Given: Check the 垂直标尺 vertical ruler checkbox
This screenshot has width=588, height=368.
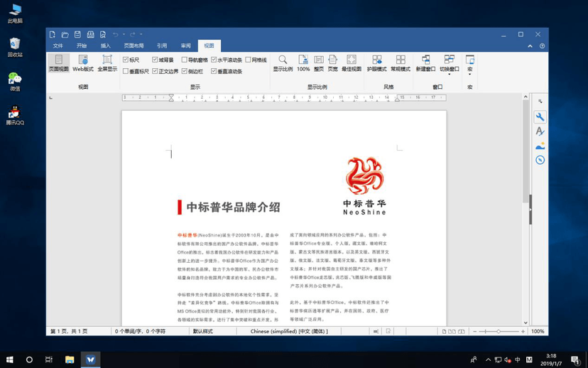Looking at the screenshot, I should (126, 71).
